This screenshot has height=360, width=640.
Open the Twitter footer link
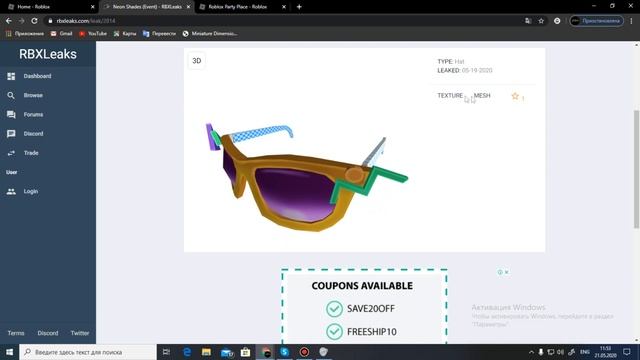point(80,333)
